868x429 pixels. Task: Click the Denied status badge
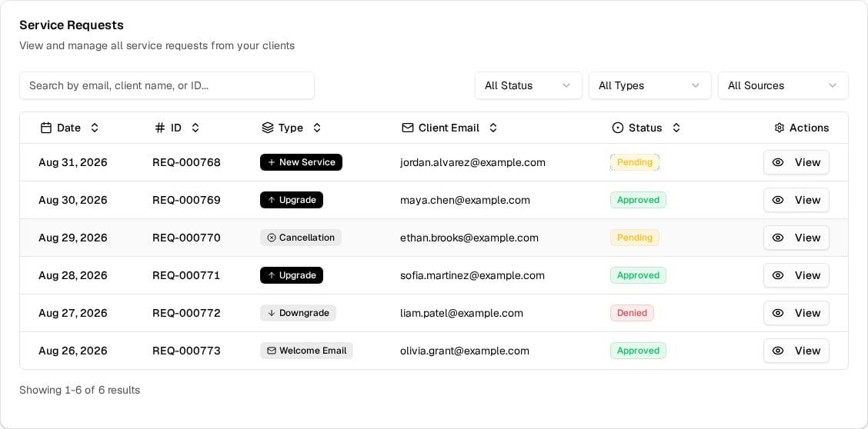coord(632,313)
